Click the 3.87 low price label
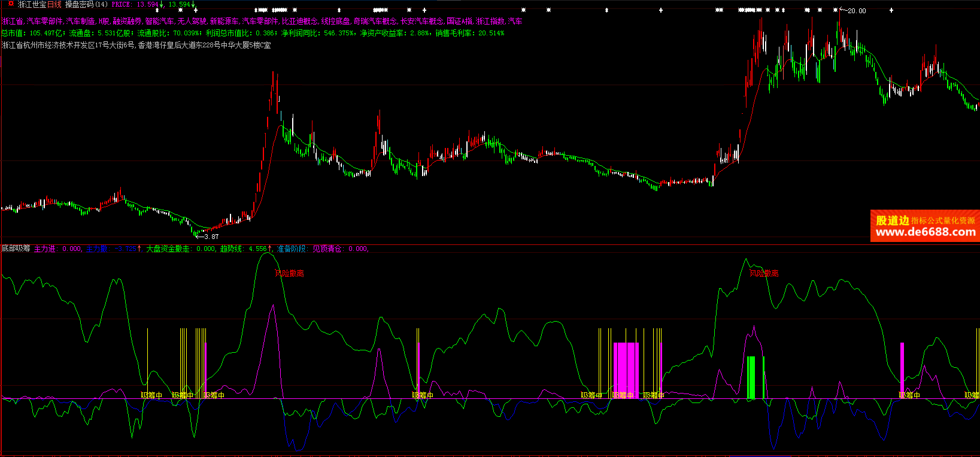 click(211, 237)
